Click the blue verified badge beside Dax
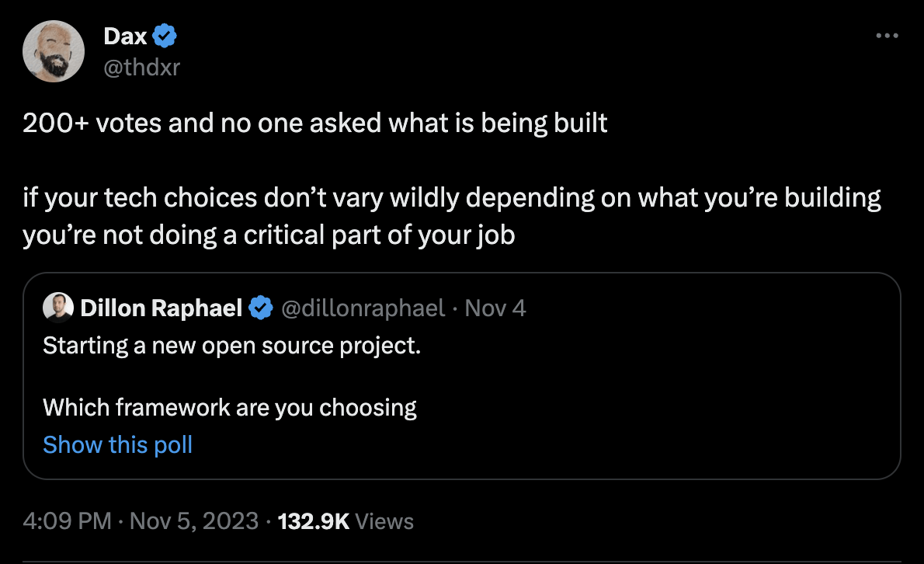 coord(165,37)
